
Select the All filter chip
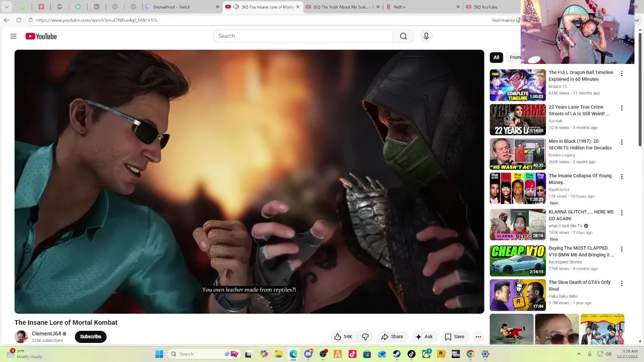(x=496, y=57)
